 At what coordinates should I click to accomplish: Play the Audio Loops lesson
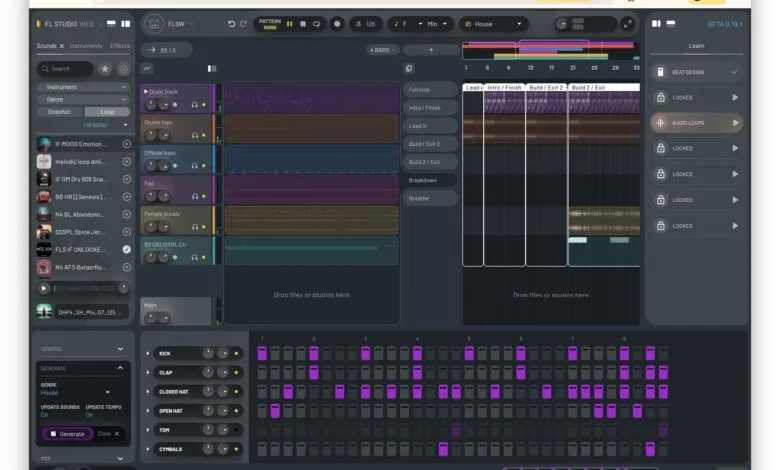[735, 123]
